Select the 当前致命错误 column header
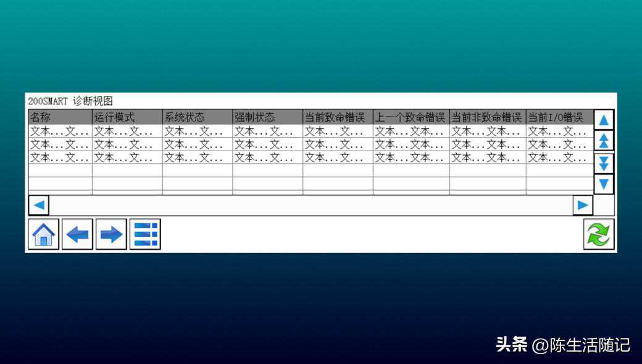The width and height of the screenshot is (642, 364). click(338, 117)
